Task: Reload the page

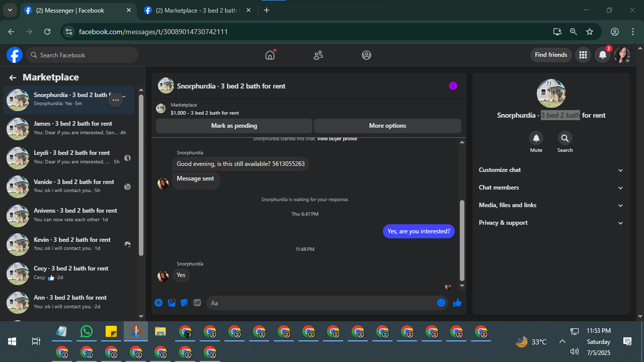Action: 47,32
